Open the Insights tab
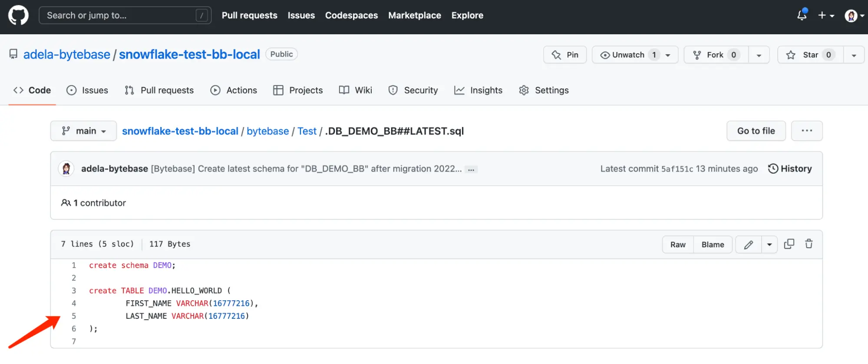The width and height of the screenshot is (868, 364). (x=478, y=90)
